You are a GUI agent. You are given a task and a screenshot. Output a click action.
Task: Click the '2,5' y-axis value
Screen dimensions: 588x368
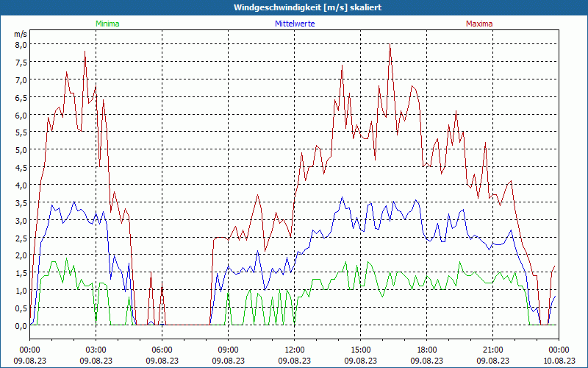pos(21,238)
